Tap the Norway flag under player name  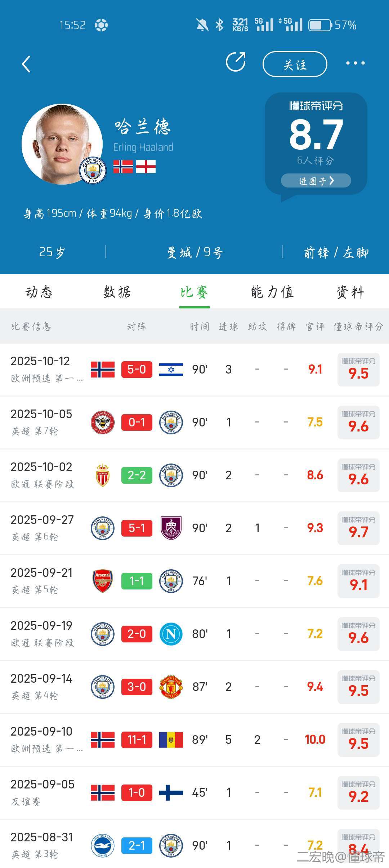coord(123,167)
